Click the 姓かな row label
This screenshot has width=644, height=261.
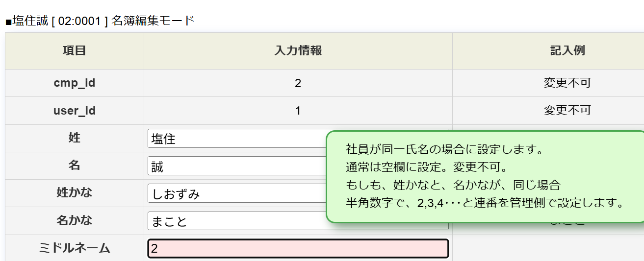pyautogui.click(x=75, y=192)
